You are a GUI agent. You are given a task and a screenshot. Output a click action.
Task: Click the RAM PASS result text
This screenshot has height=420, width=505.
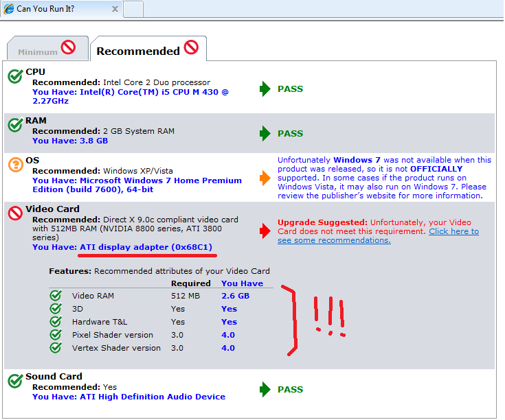(x=290, y=133)
